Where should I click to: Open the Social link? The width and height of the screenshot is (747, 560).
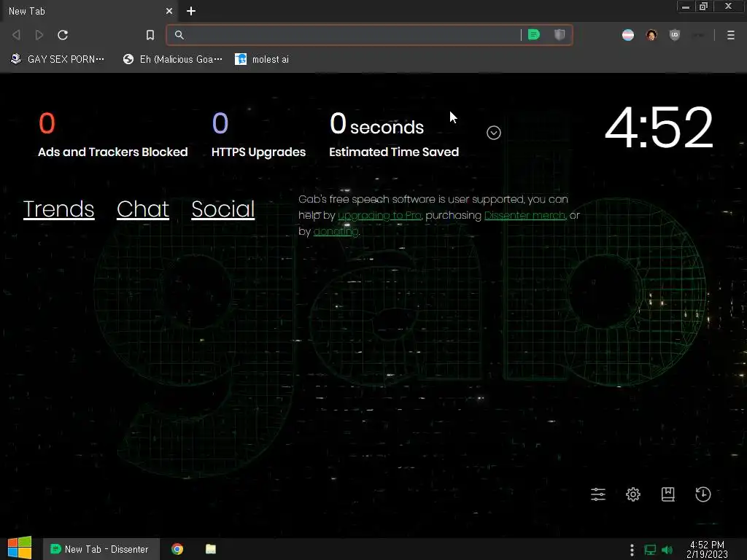pyautogui.click(x=223, y=209)
